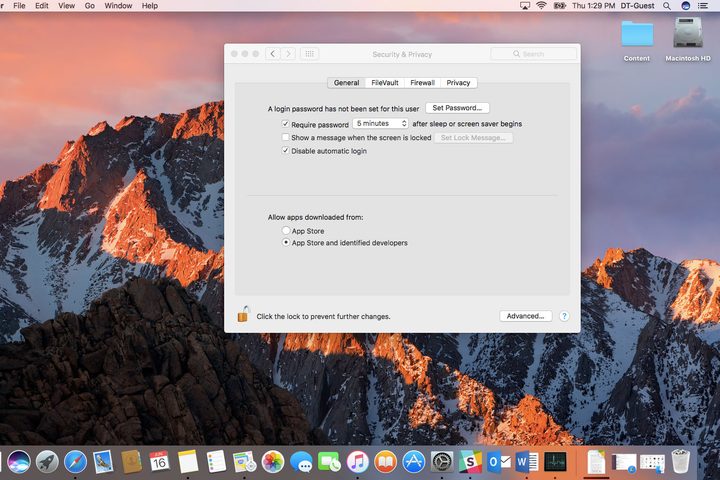Click the Search field in Security & Privacy
The image size is (720, 480).
pyautogui.click(x=533, y=54)
